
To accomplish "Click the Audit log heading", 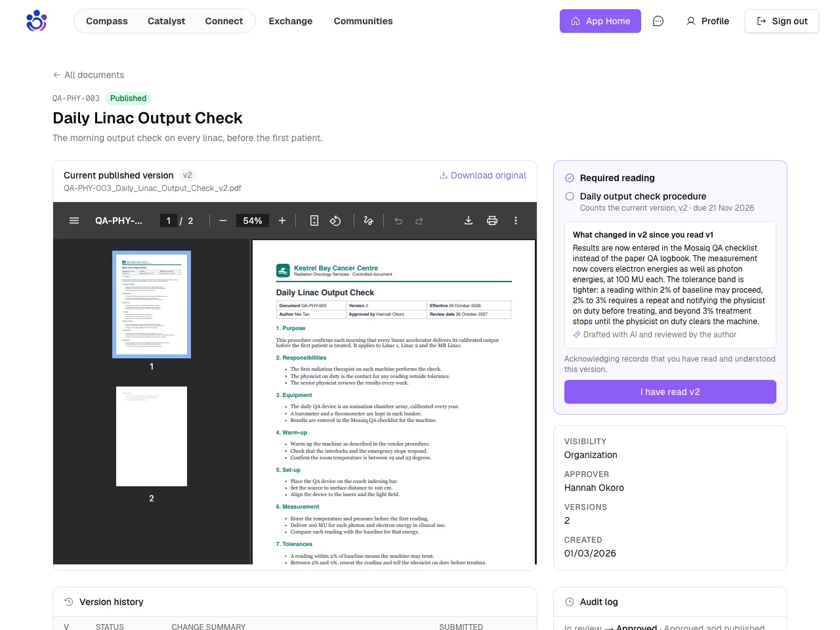I will pyautogui.click(x=599, y=602).
